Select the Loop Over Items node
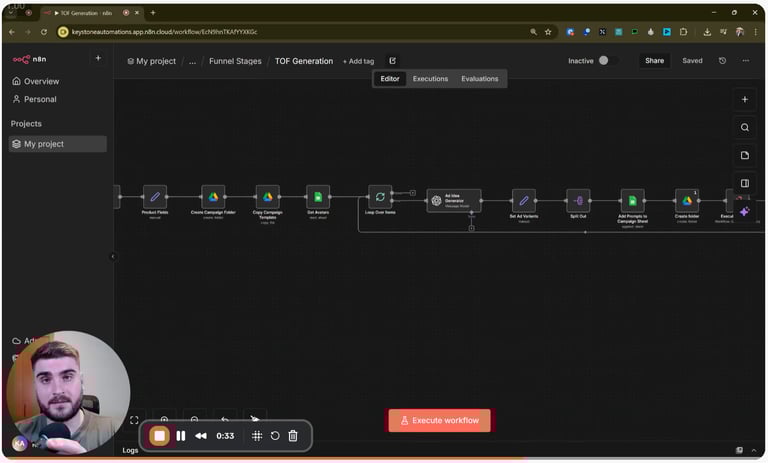768x463 pixels. pos(380,197)
